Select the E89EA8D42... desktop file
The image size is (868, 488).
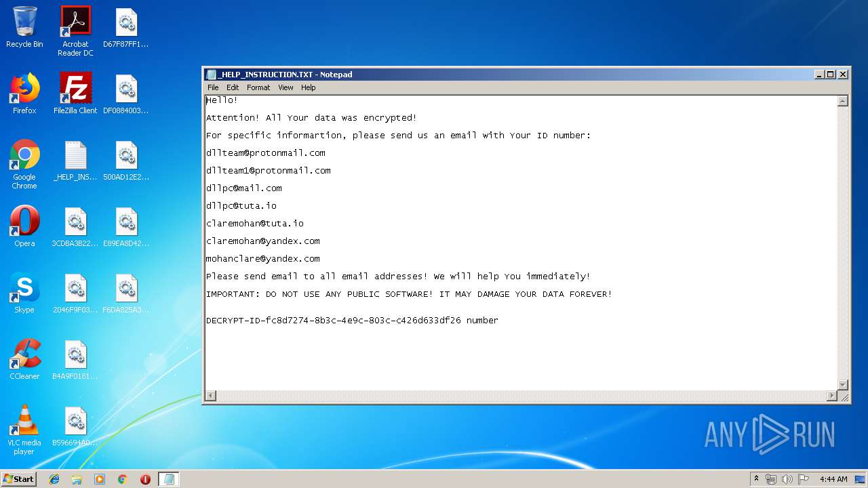tap(126, 226)
